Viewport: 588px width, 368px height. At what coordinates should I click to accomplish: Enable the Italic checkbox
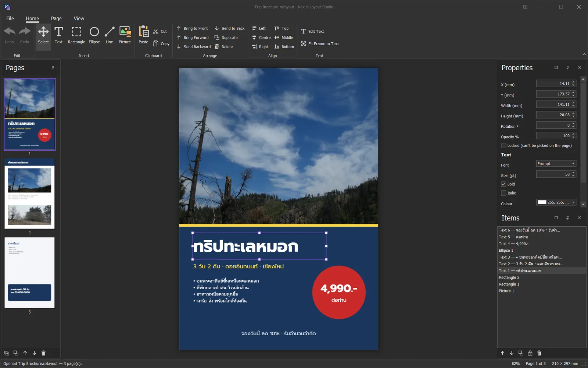(503, 193)
